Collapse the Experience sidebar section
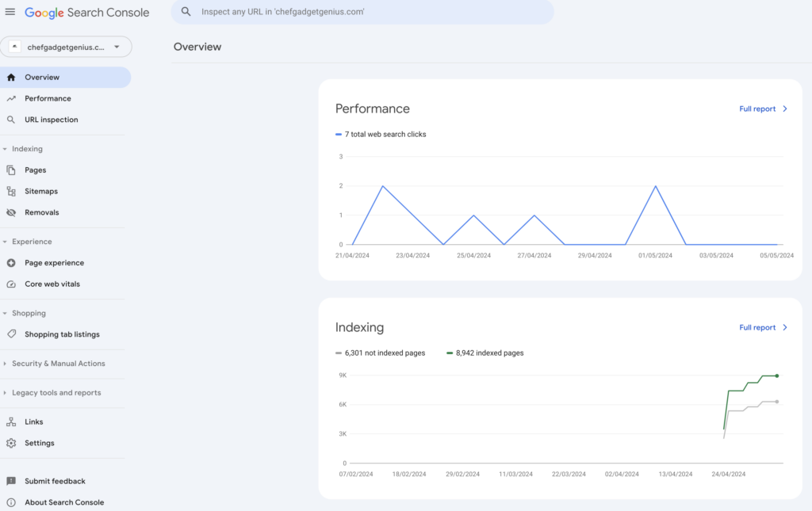The height and width of the screenshot is (511, 812). pyautogui.click(x=32, y=242)
